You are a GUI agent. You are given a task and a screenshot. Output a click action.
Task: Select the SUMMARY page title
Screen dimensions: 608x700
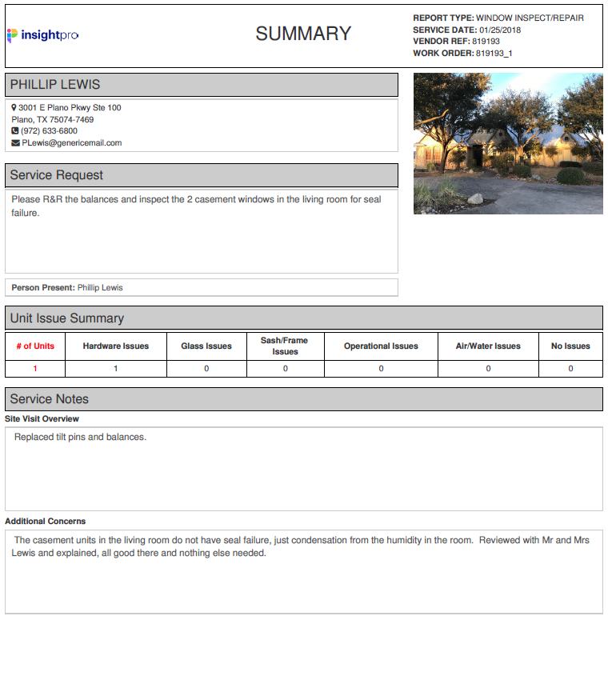point(303,34)
